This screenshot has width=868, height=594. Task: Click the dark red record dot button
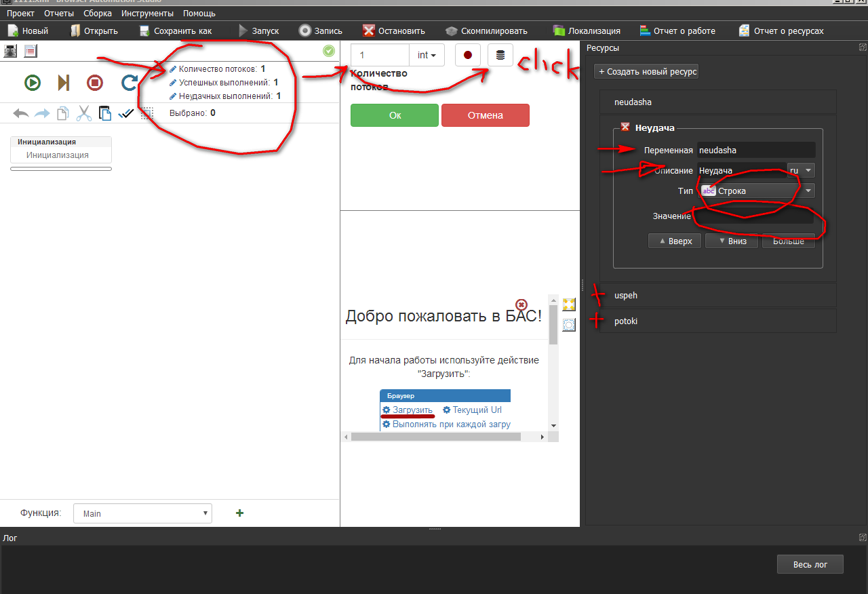tap(468, 55)
